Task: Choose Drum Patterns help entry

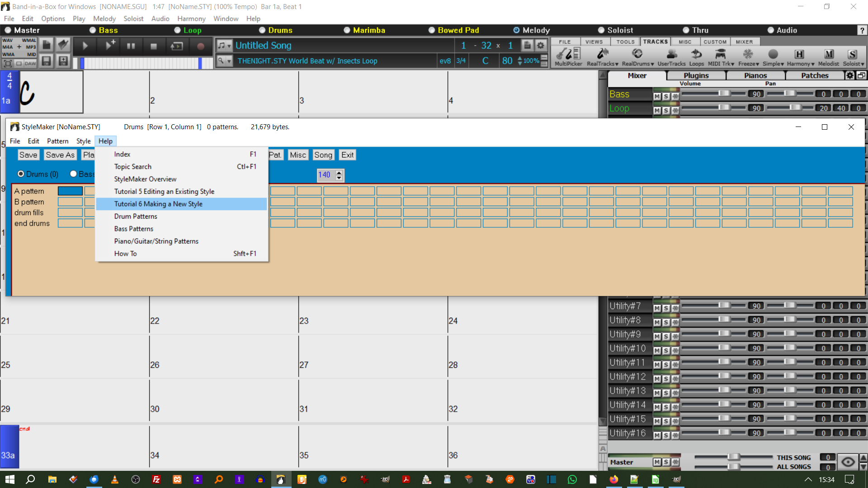Action: click(x=181, y=216)
